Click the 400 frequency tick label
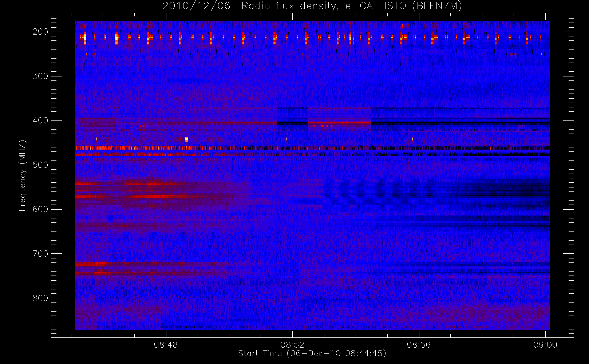The image size is (589, 364). point(40,120)
